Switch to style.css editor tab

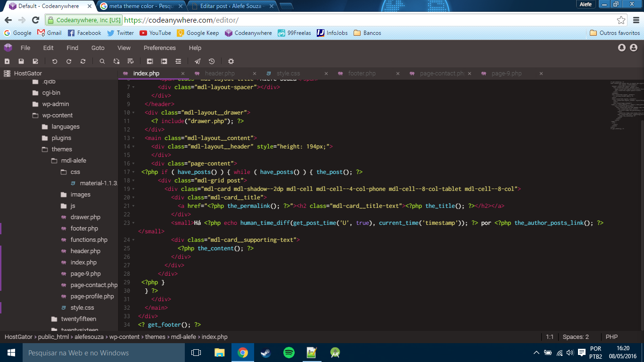pyautogui.click(x=297, y=74)
